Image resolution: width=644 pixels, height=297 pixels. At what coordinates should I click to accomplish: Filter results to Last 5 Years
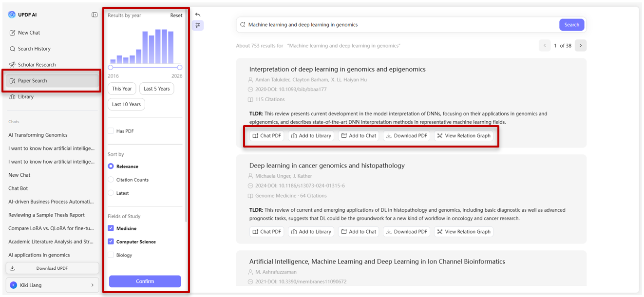point(157,89)
